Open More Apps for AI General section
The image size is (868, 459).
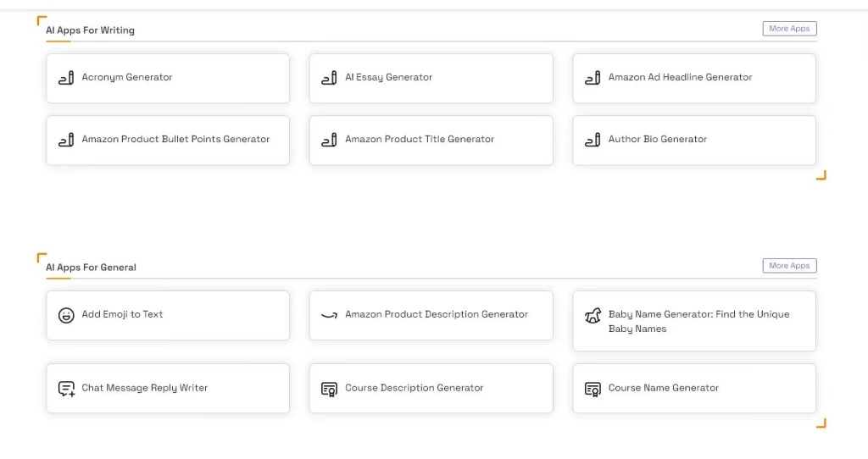789,266
